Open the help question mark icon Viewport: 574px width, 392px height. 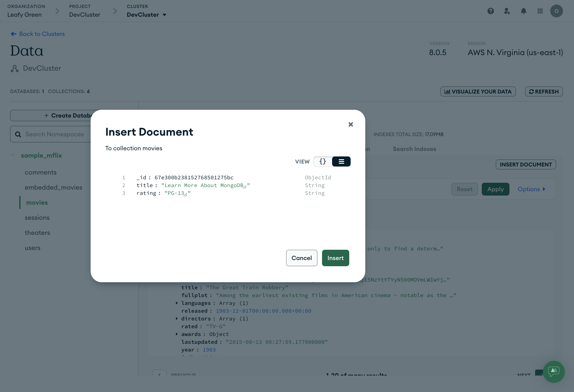(x=490, y=11)
